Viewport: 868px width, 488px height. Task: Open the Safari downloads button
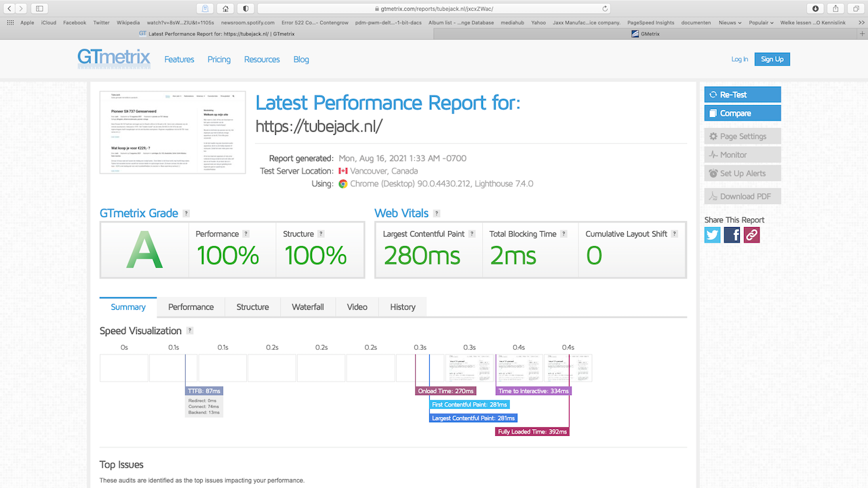[815, 8]
